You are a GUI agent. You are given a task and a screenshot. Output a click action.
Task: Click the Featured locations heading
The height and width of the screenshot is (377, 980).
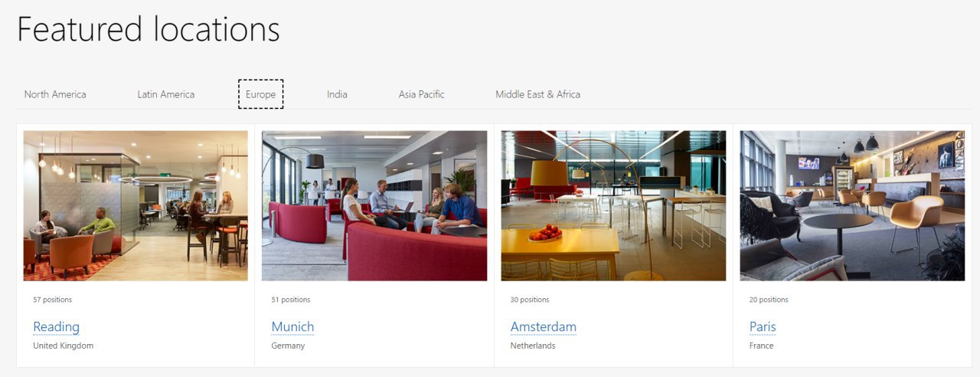click(x=149, y=30)
